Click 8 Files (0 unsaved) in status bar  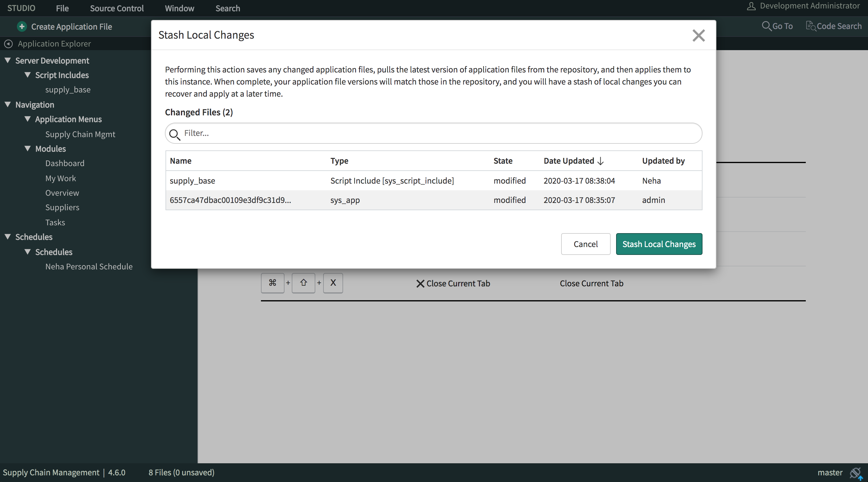181,473
